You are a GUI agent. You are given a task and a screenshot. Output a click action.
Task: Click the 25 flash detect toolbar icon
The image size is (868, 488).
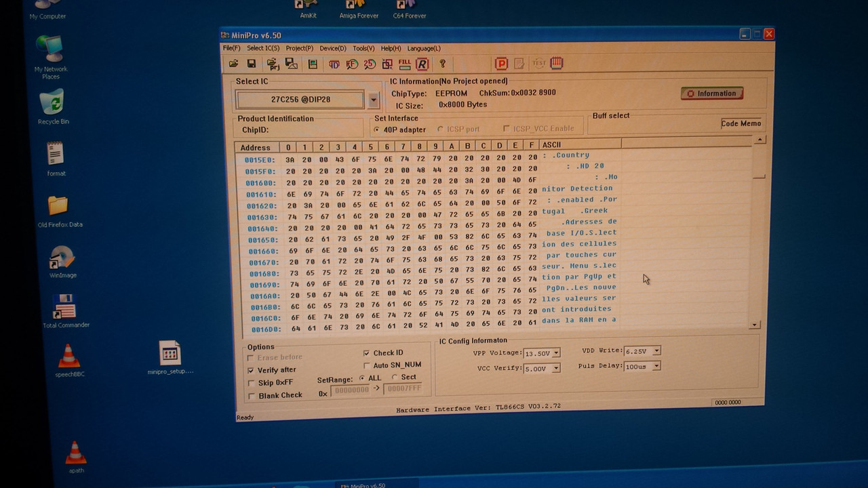[370, 64]
